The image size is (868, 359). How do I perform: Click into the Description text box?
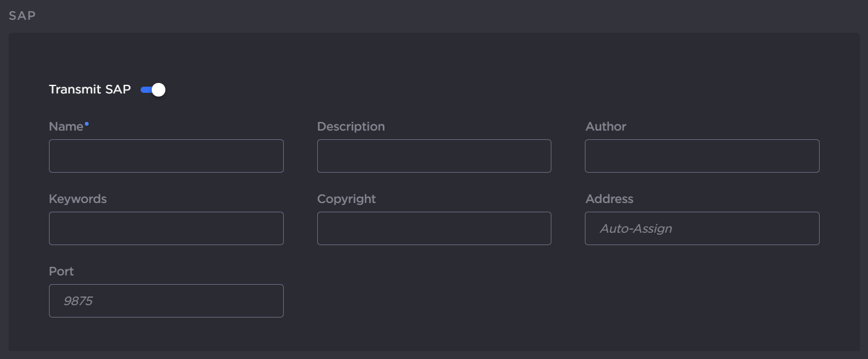434,156
